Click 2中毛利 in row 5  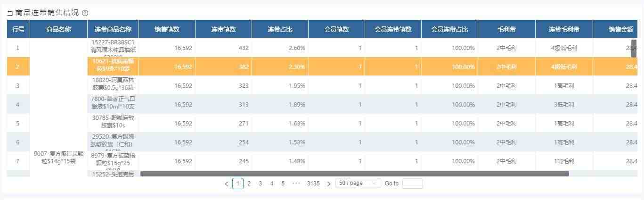click(506, 124)
